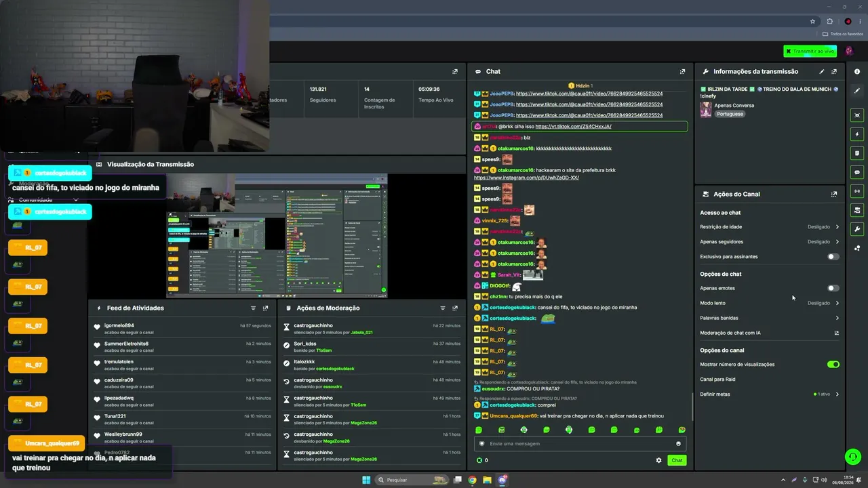Open chat settings gear icon
868x488 pixels.
[658, 460]
